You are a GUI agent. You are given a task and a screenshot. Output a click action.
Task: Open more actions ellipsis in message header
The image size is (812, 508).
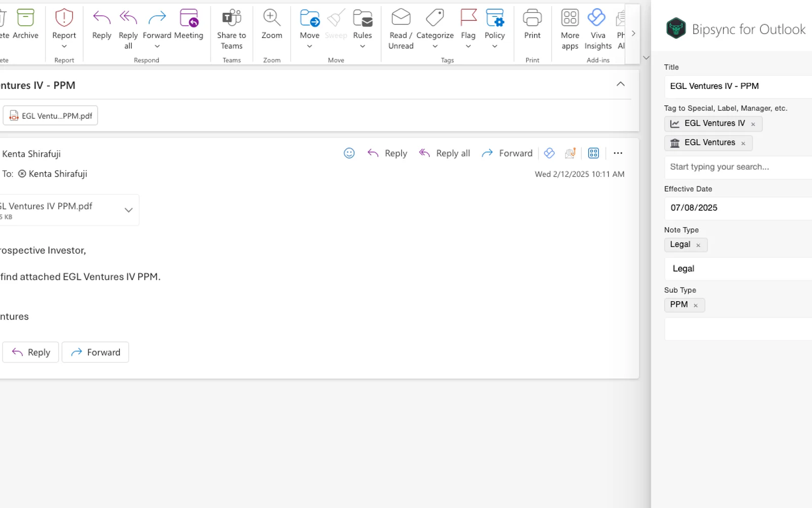pyautogui.click(x=618, y=153)
